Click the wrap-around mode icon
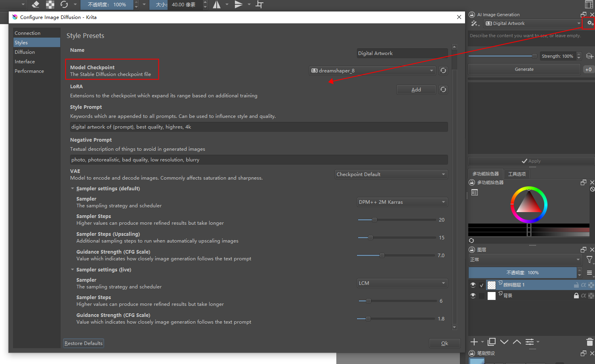 (259, 4)
